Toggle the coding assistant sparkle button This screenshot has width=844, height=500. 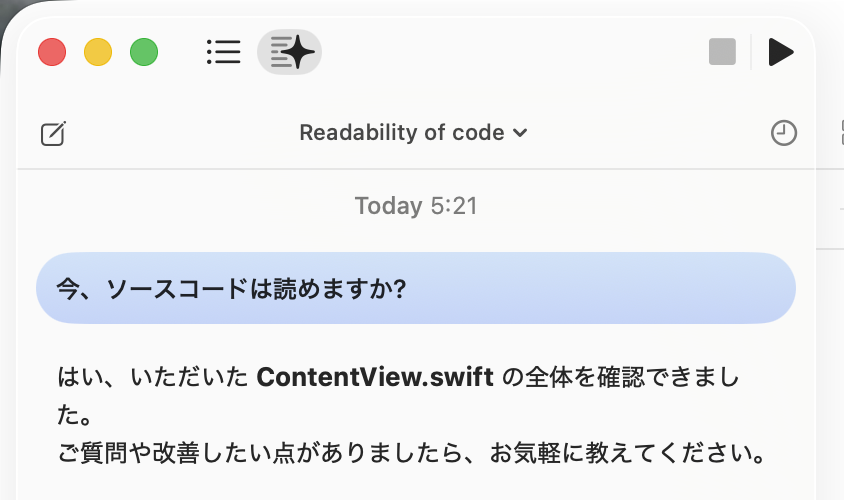pyautogui.click(x=289, y=52)
